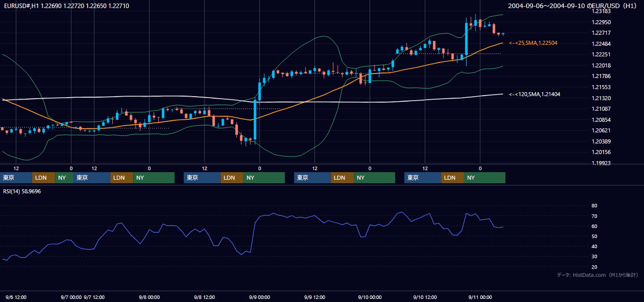The height and width of the screenshot is (302, 644).
Task: Click the 9/7 00:00 time label
Action: tap(71, 297)
